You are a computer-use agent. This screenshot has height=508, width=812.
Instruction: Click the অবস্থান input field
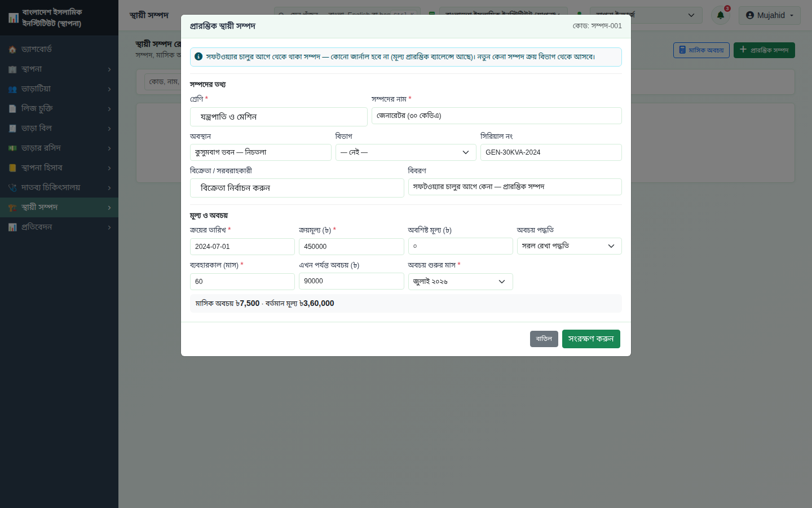[261, 152]
